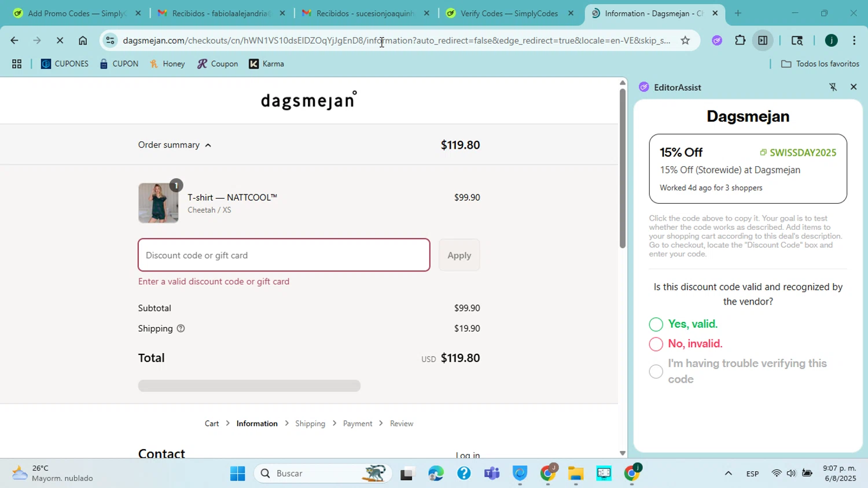Unpin the EditorAssist side panel
The height and width of the screenshot is (488, 868).
(833, 87)
